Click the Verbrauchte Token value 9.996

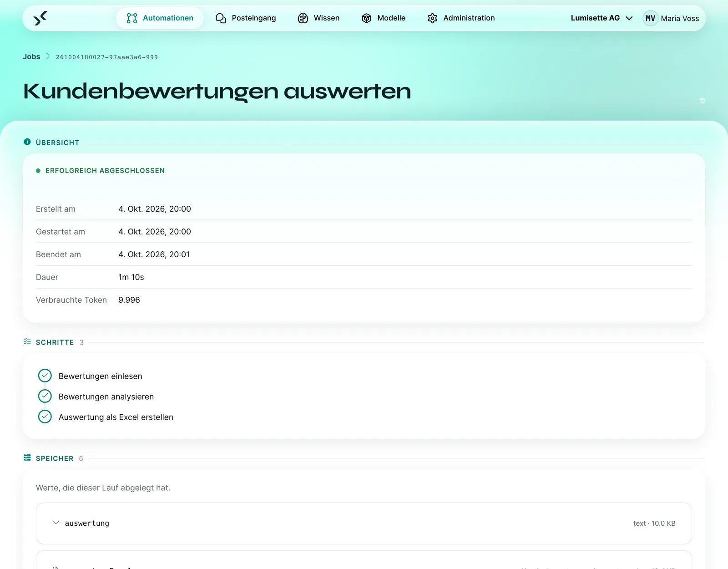point(129,300)
